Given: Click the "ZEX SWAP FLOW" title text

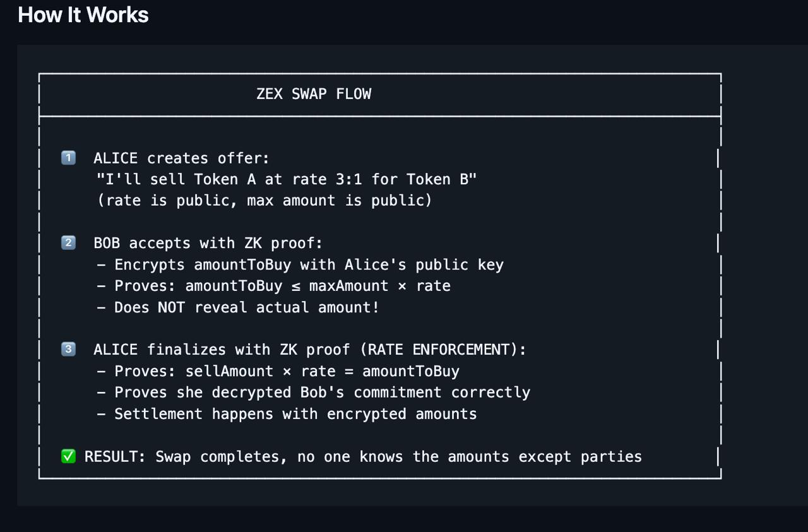Looking at the screenshot, I should pyautogui.click(x=314, y=94).
